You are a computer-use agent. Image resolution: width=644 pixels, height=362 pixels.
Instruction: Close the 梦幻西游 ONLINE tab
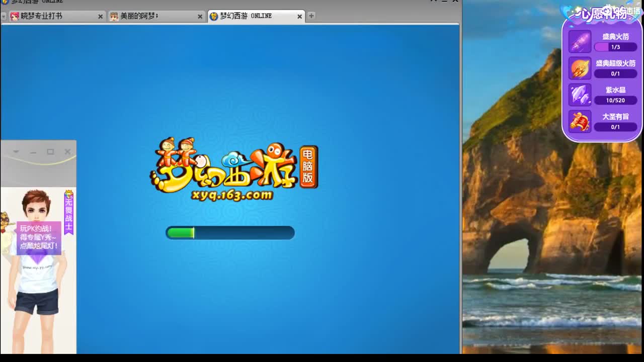(x=300, y=17)
